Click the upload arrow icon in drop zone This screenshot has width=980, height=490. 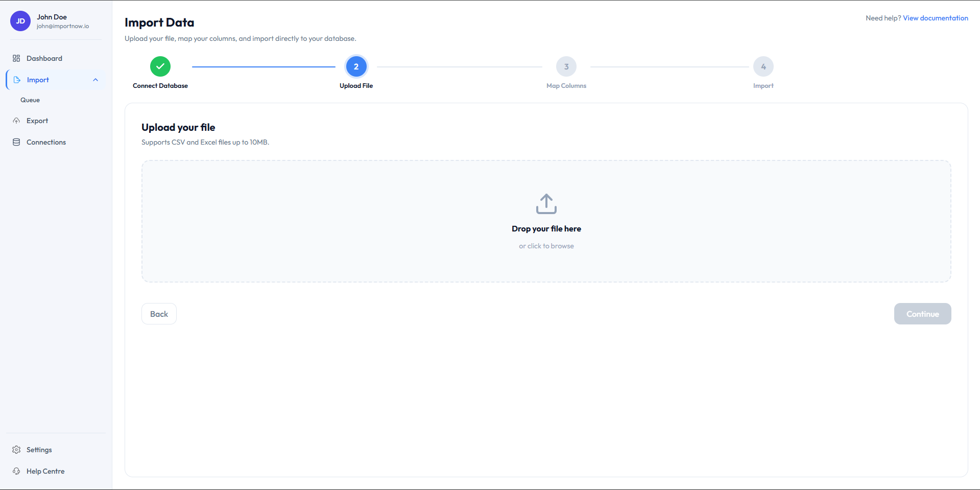point(546,203)
